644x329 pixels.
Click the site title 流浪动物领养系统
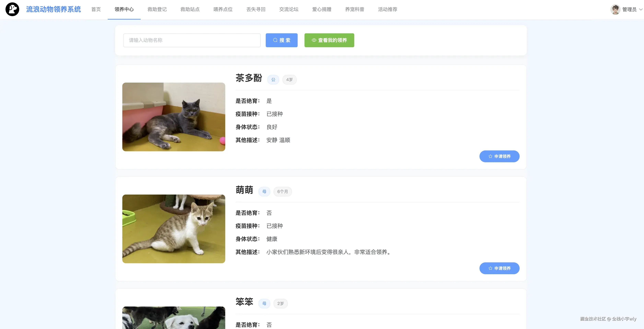coord(54,9)
